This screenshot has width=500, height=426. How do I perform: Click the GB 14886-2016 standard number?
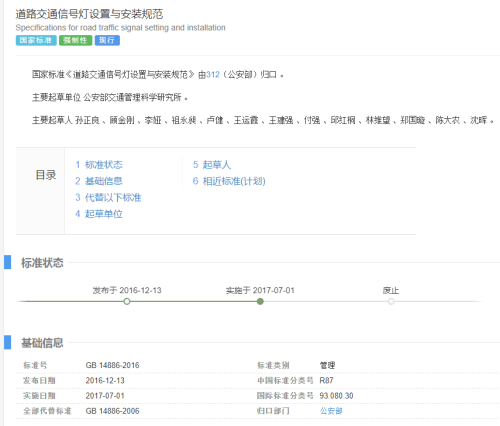[112, 365]
